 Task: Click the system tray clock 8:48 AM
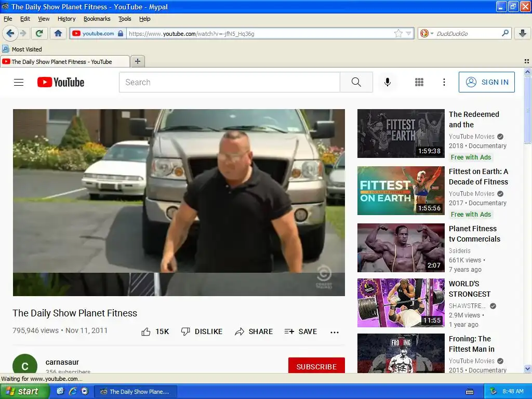point(513,392)
